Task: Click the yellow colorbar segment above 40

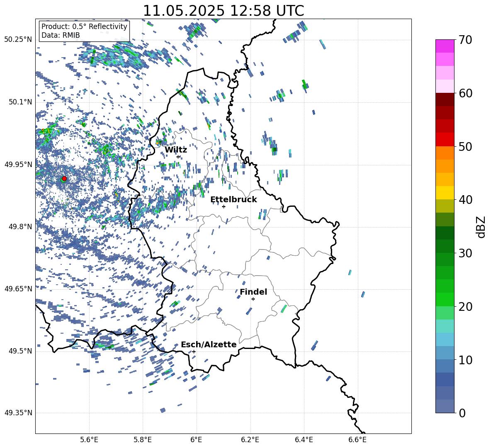Action: pyautogui.click(x=445, y=193)
